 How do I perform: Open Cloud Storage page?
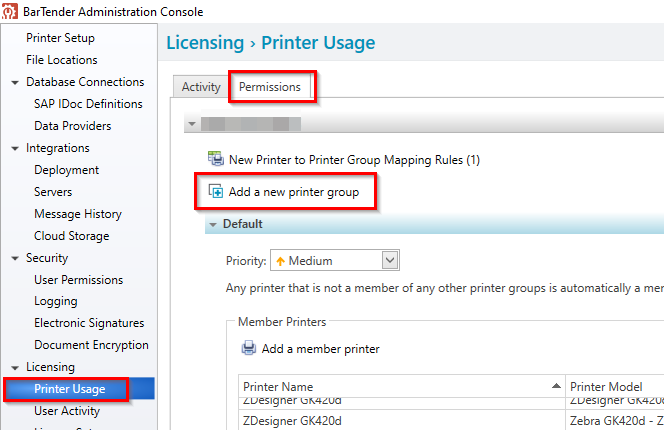[x=72, y=236]
